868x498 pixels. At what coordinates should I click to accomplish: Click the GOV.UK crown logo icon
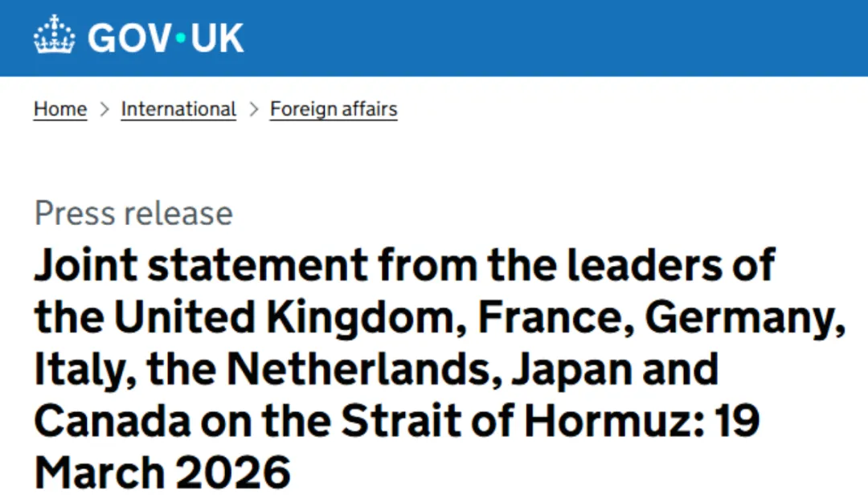(x=53, y=36)
